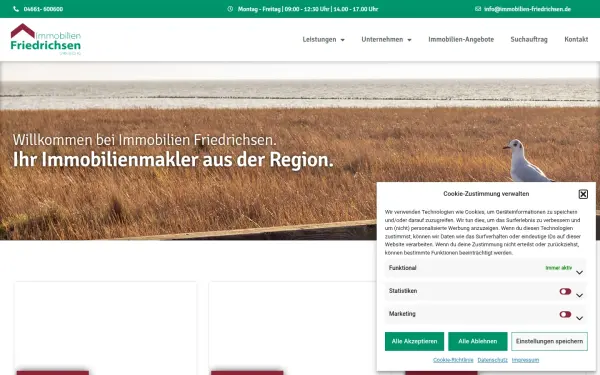
Task: Click the phone icon in top bar
Action: coord(16,9)
